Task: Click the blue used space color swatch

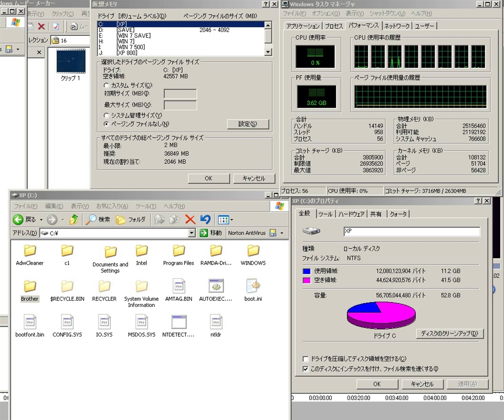Action: (307, 271)
